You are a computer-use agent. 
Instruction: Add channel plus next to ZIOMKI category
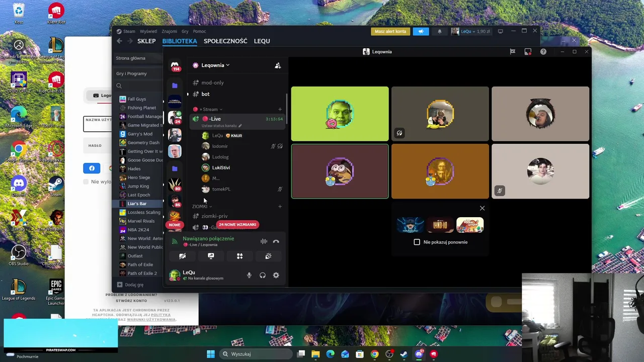tap(280, 206)
